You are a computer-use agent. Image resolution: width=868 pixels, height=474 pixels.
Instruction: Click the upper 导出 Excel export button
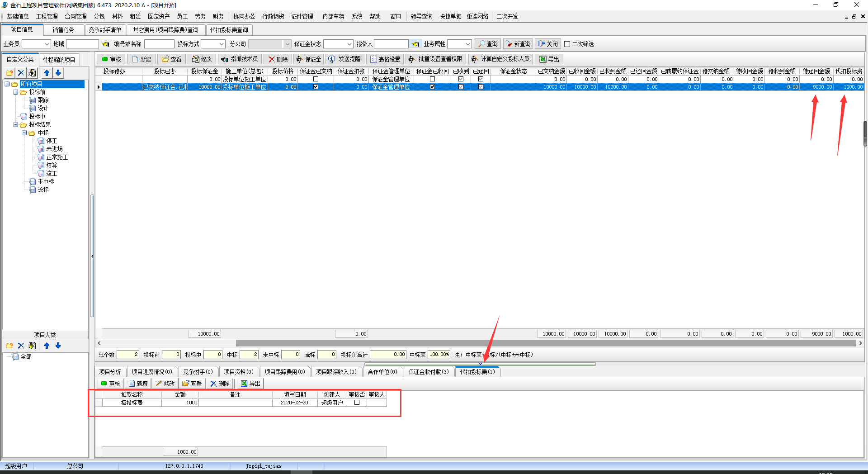[549, 59]
